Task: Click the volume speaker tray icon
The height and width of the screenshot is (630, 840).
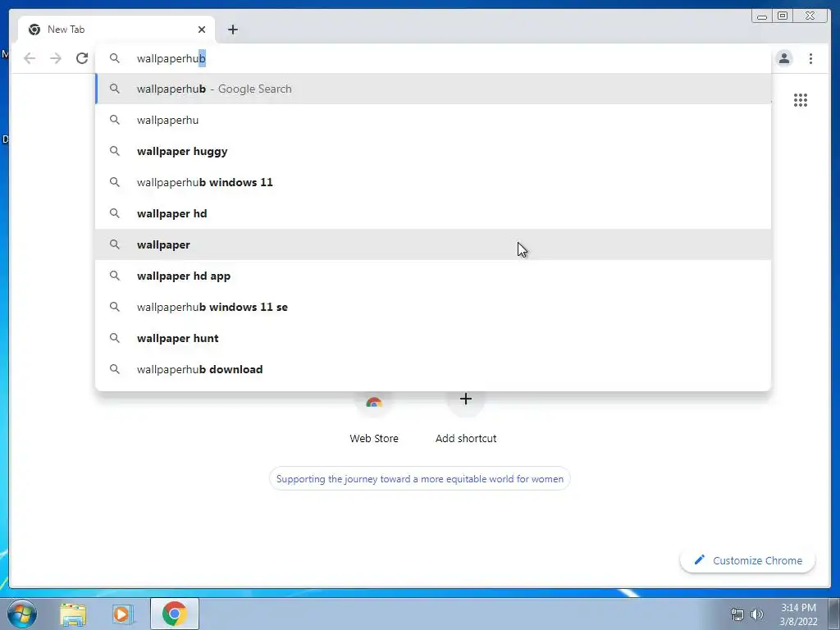Action: pos(756,614)
